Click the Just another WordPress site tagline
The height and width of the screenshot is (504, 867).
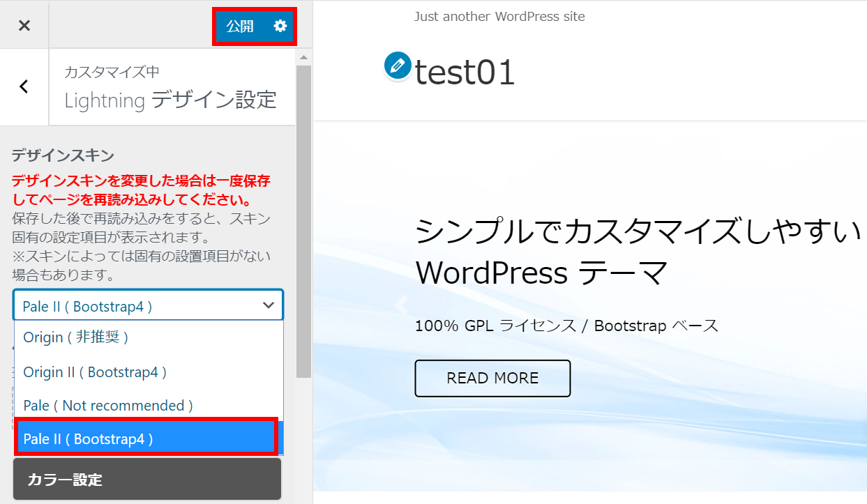(499, 16)
